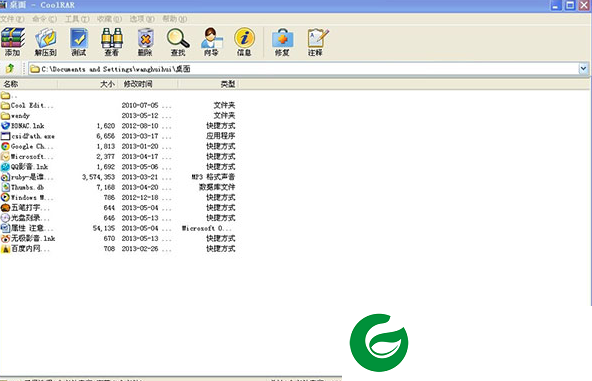Select the 无极影音.lnk file icon

5,238
